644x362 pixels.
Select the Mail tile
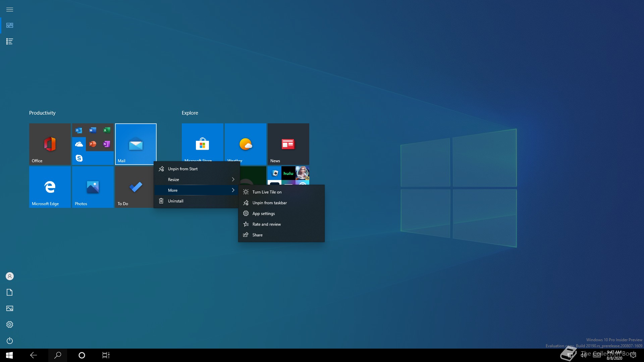136,144
